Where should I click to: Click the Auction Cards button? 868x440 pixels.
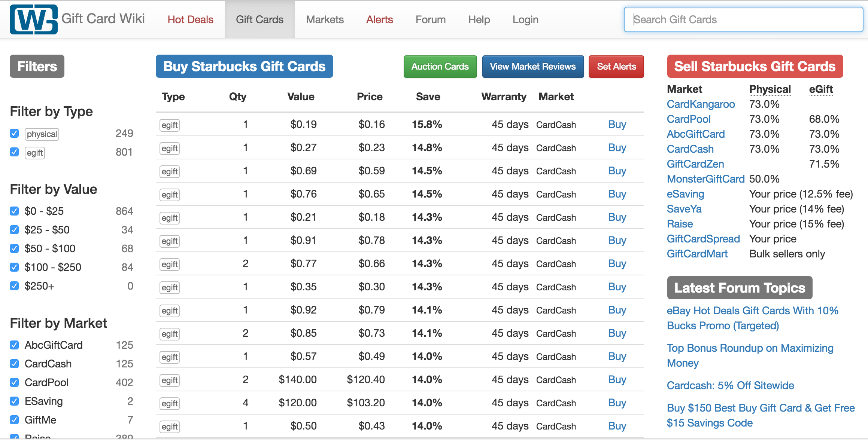[440, 67]
